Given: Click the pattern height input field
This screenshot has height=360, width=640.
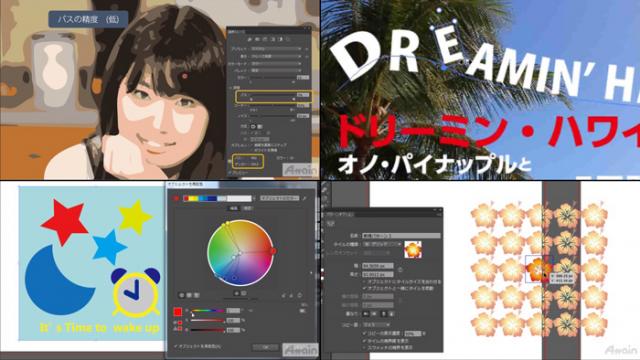Looking at the screenshot, I should 378,274.
